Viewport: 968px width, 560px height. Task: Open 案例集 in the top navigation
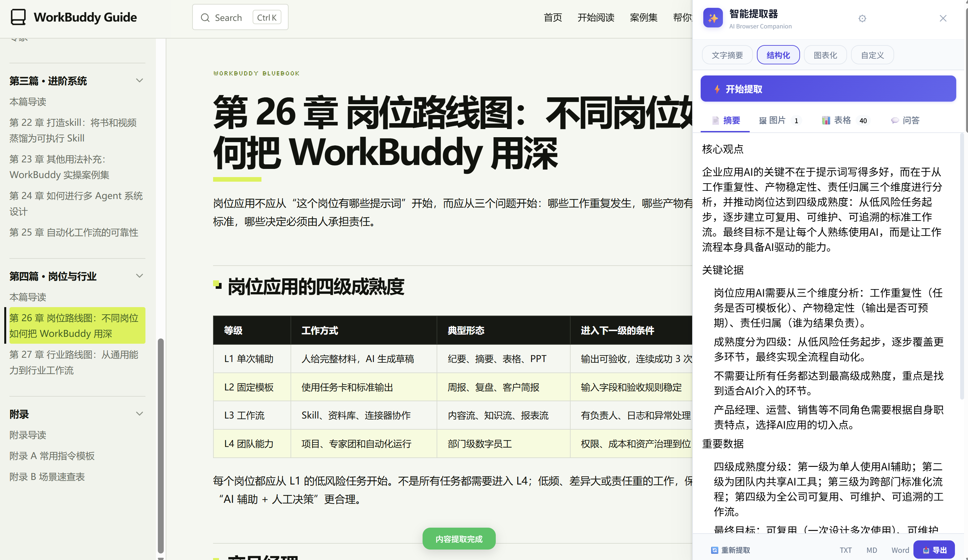coord(643,17)
